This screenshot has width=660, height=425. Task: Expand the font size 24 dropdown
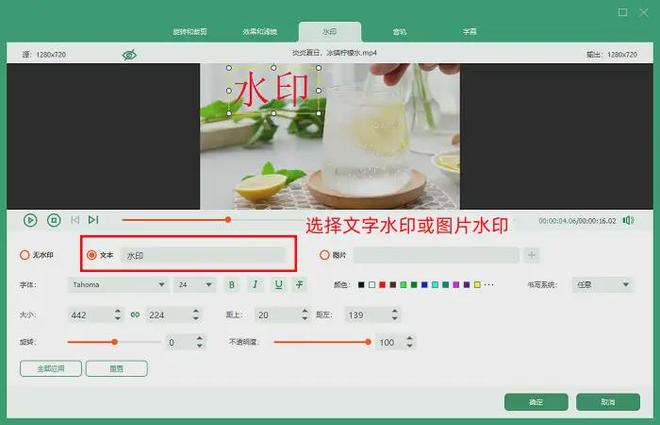[194, 285]
